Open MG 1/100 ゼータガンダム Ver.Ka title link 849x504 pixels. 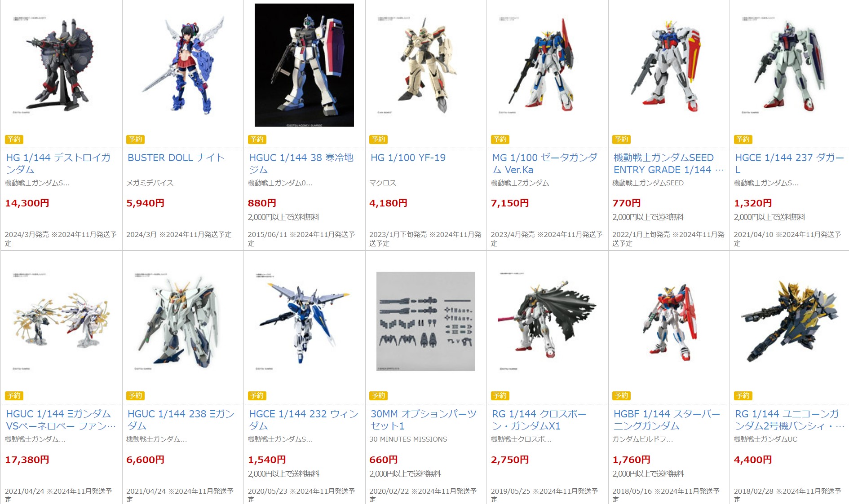(x=545, y=163)
